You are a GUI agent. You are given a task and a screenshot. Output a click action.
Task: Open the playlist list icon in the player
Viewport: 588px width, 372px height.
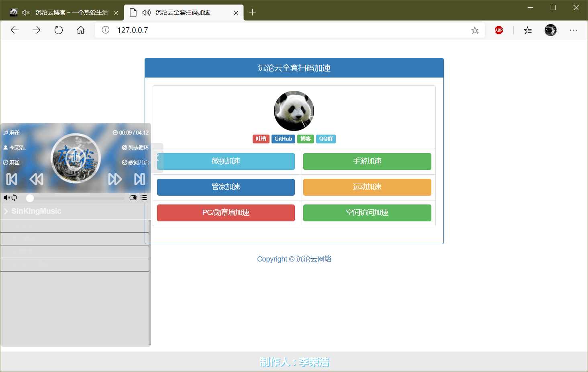click(x=144, y=197)
